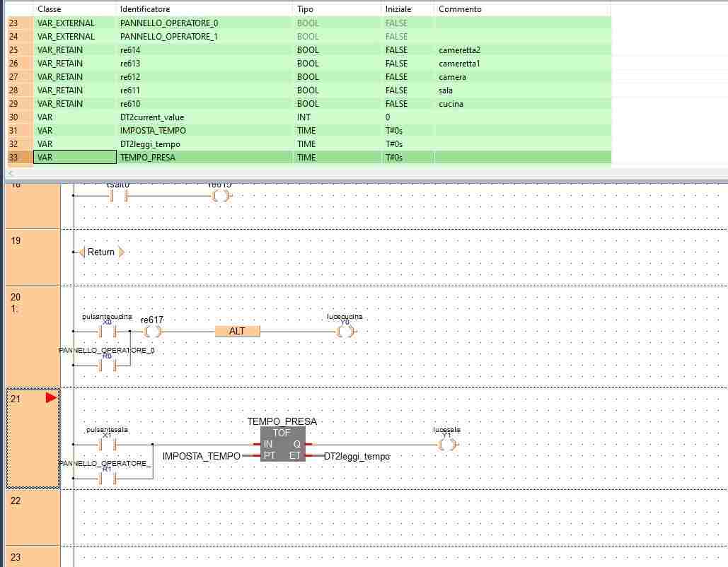728x567 pixels.
Task: Click the TOF function block
Action: 282,444
